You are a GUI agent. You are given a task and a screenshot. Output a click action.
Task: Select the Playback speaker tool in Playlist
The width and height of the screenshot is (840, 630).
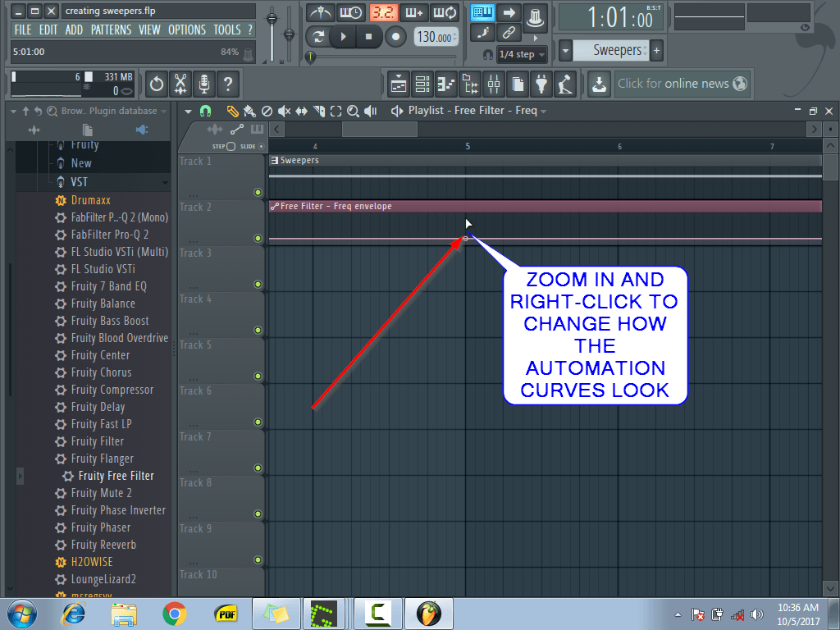370,112
